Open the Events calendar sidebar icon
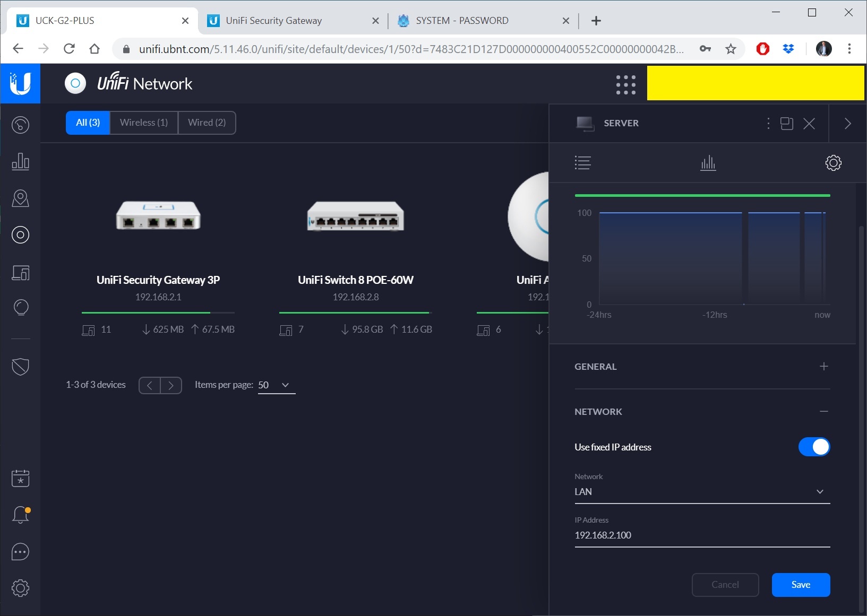Screen dimensions: 867x616 pyautogui.click(x=20, y=478)
